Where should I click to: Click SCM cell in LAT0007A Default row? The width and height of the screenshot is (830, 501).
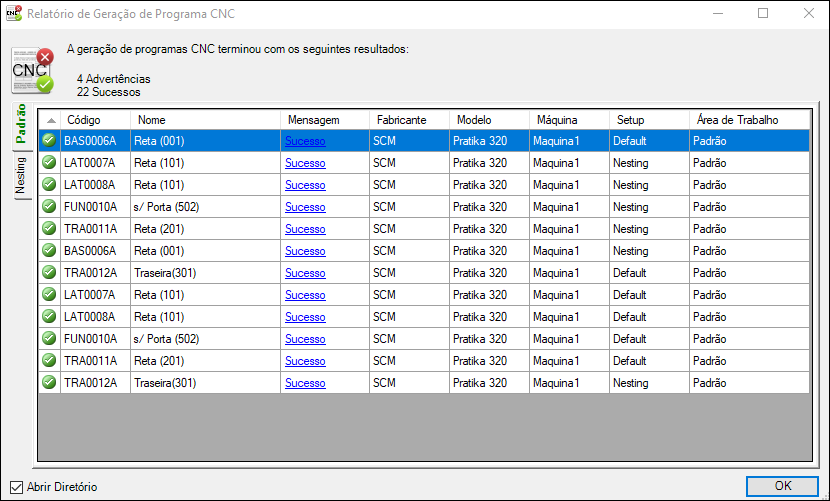tap(409, 295)
